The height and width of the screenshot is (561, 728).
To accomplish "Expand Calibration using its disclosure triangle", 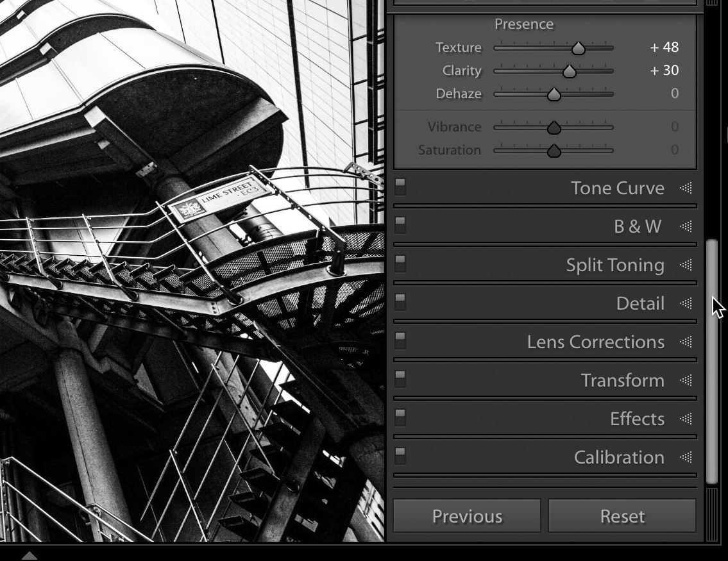I will 686,458.
